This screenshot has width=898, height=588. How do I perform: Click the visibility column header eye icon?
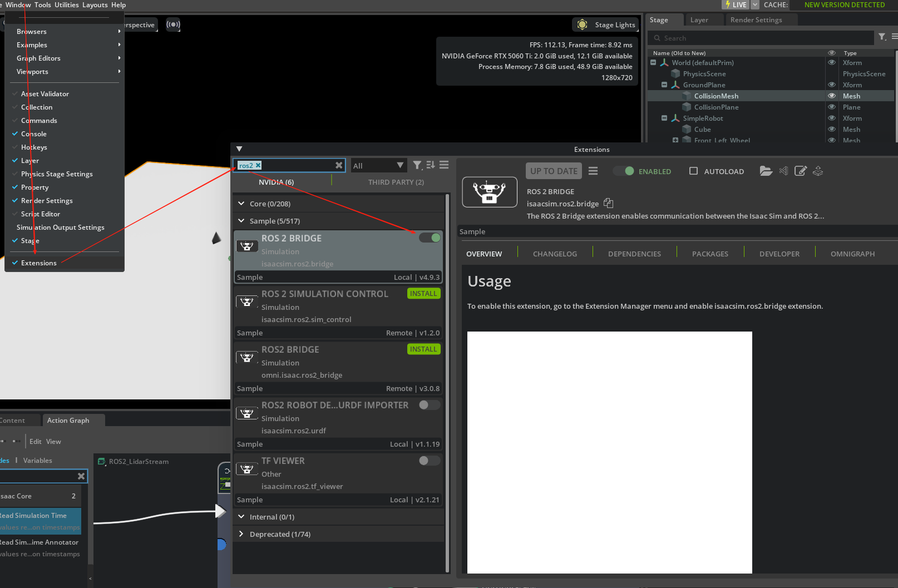click(x=832, y=53)
